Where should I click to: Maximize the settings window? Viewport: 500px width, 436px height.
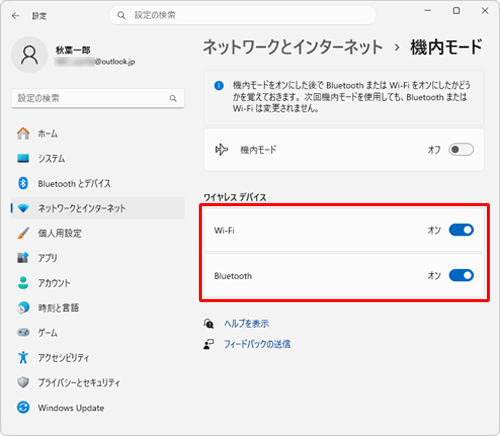pos(456,11)
